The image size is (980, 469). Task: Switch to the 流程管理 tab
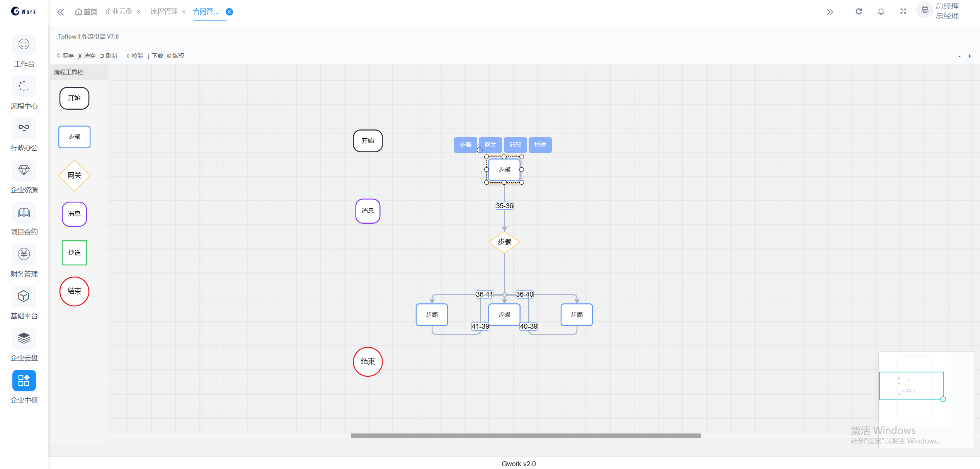(x=164, y=12)
